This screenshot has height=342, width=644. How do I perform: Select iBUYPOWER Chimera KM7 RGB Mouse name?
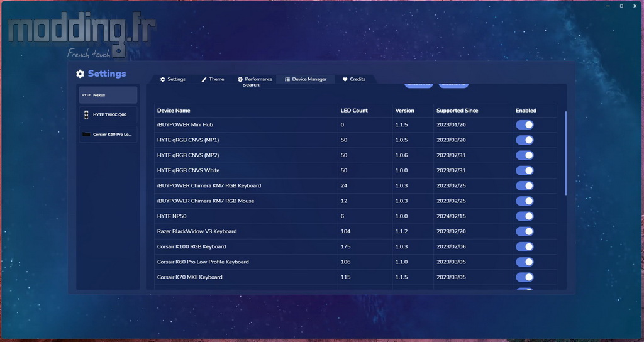pos(206,201)
